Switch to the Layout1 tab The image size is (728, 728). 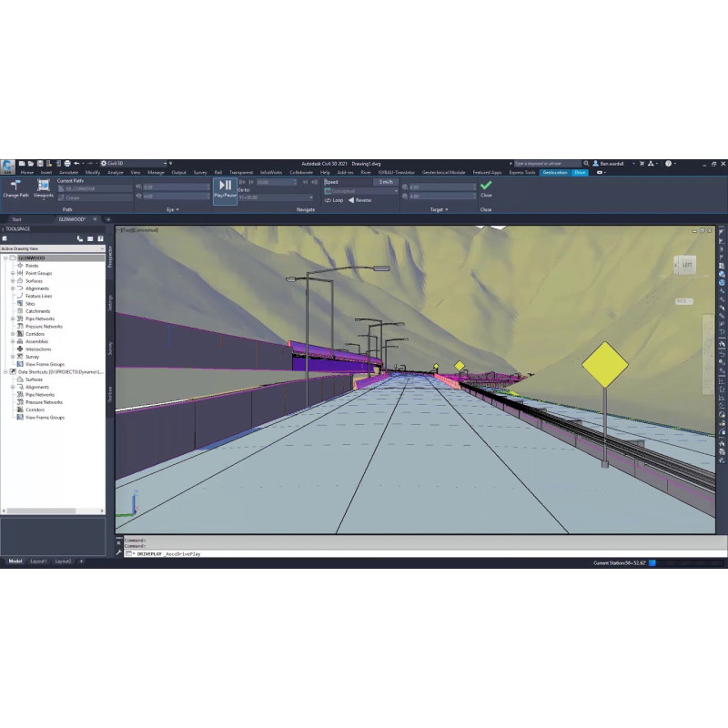38,561
